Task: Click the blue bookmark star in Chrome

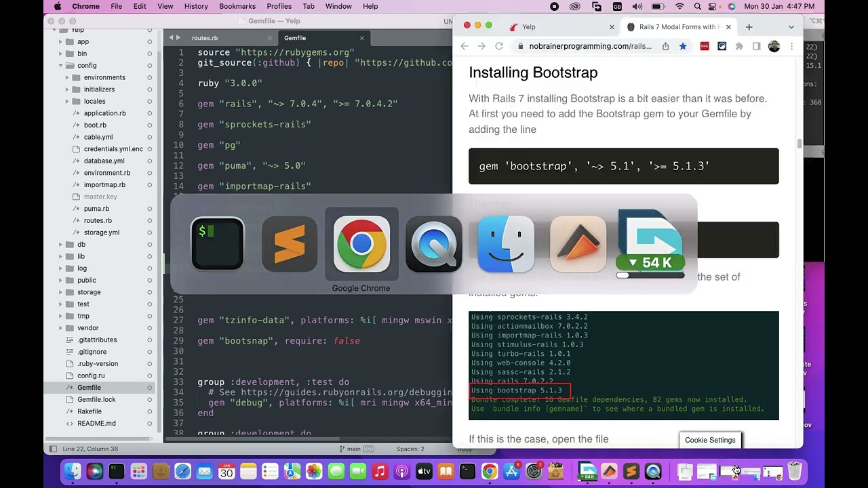Action: pyautogui.click(x=683, y=46)
